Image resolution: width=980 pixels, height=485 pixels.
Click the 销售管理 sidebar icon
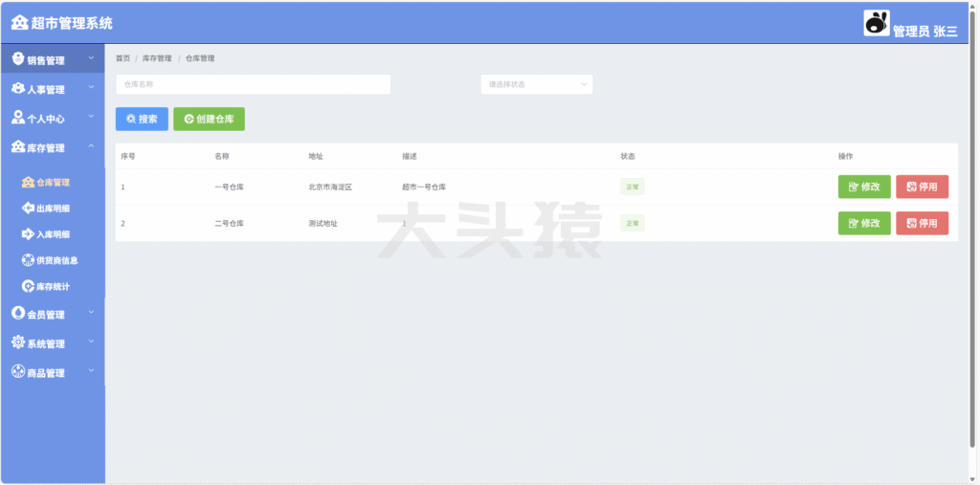[18, 59]
